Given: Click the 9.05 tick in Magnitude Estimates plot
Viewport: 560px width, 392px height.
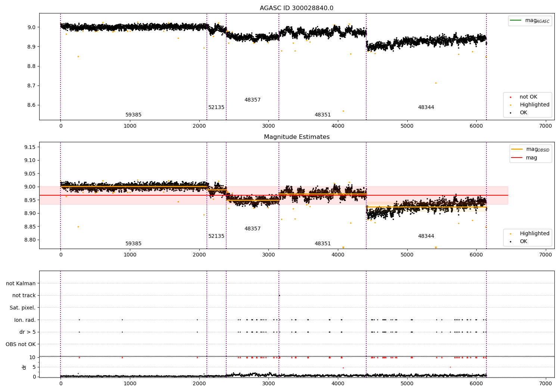Looking at the screenshot, I should [30, 174].
